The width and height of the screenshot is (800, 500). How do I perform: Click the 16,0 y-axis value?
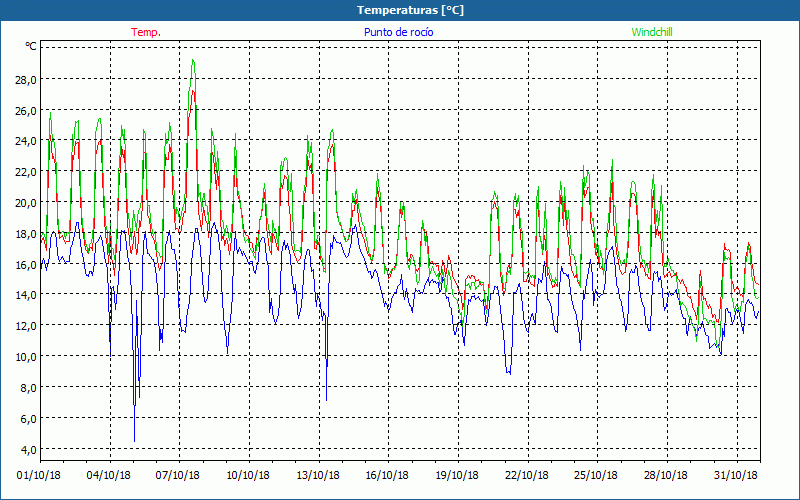pos(26,264)
